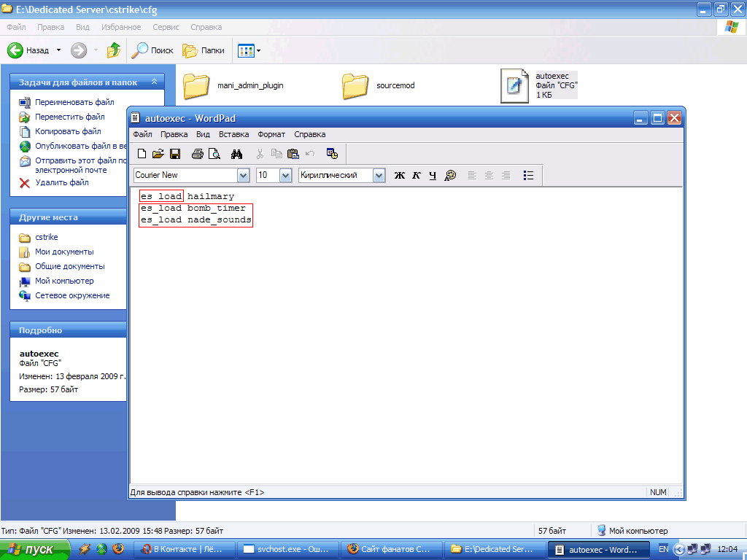Open the font color palette icon
The height and width of the screenshot is (560, 747).
coord(450,175)
